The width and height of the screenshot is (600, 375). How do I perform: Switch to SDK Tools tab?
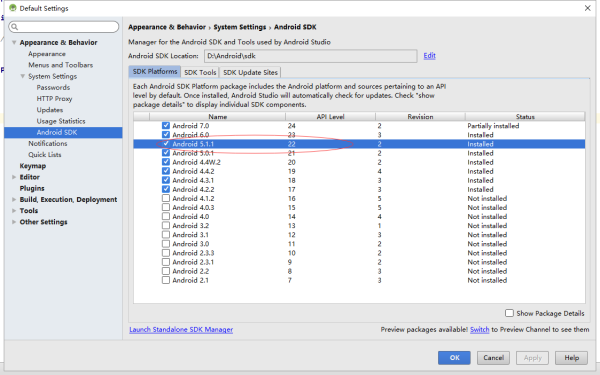[200, 72]
